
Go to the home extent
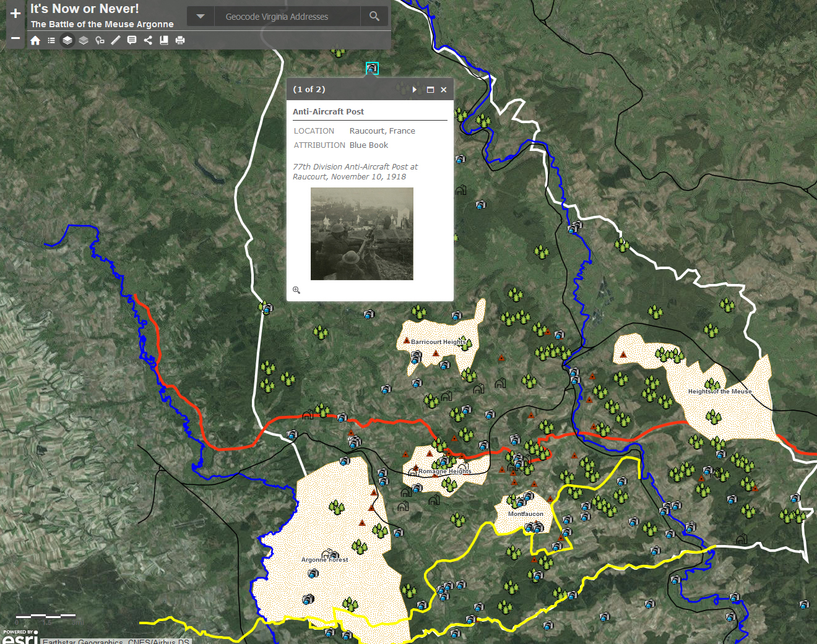pyautogui.click(x=35, y=40)
